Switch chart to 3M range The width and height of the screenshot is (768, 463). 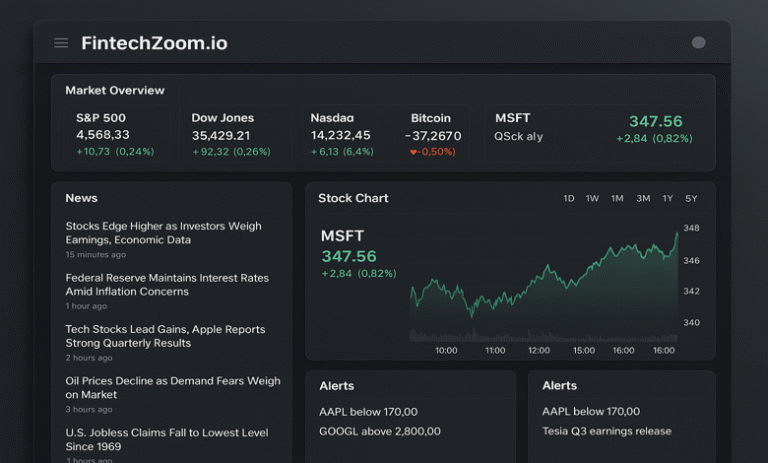(x=643, y=198)
